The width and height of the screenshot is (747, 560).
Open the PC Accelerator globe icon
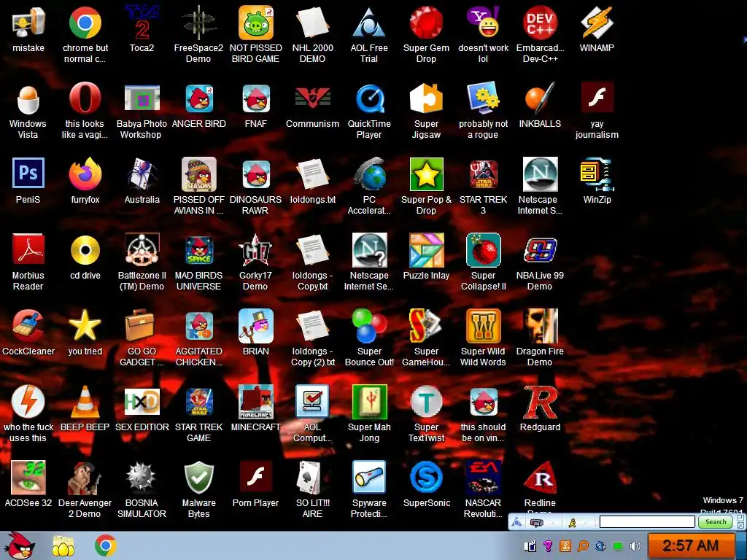pos(368,174)
